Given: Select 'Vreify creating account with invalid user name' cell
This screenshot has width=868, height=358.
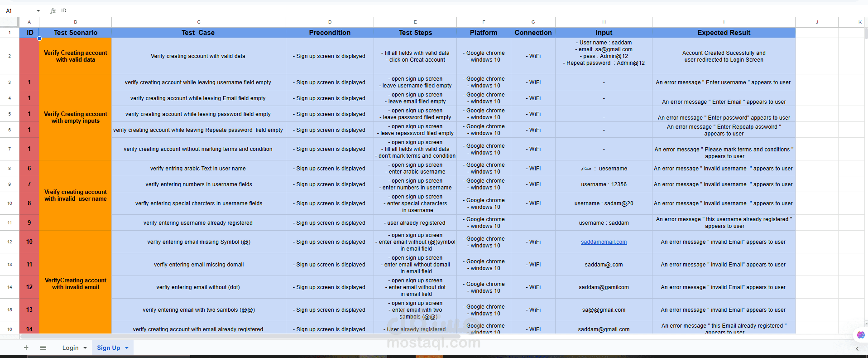Looking at the screenshot, I should [75, 195].
